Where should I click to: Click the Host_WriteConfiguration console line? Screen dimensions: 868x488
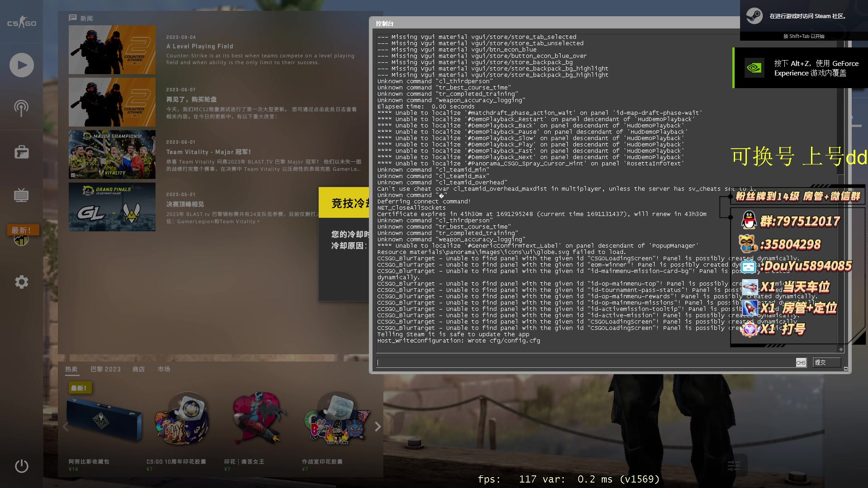[x=459, y=341]
